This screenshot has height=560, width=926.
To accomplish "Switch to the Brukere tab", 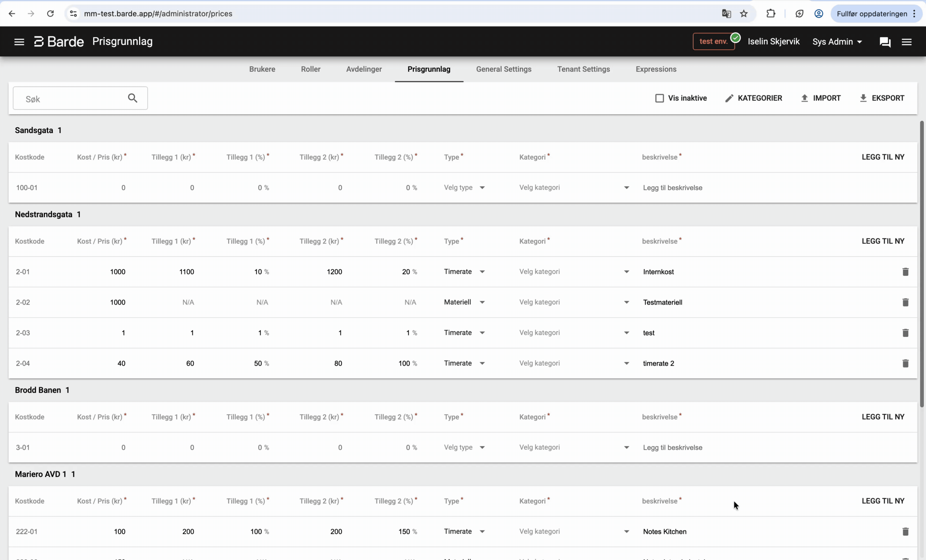I will tap(262, 69).
